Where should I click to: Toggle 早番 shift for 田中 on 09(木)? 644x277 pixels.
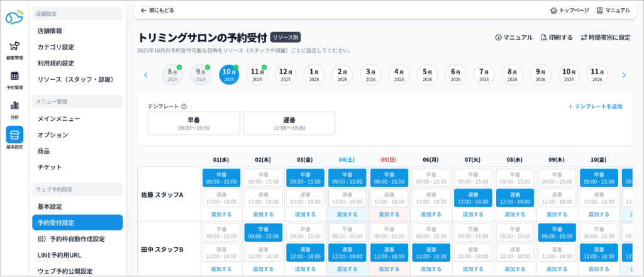pos(557,232)
